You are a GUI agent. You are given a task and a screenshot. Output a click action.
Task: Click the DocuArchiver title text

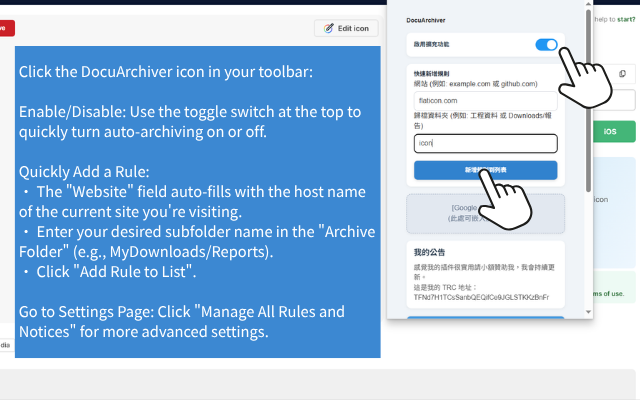pos(426,20)
